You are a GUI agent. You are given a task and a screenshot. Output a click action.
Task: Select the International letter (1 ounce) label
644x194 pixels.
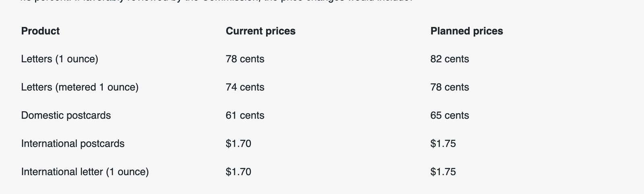(85, 172)
